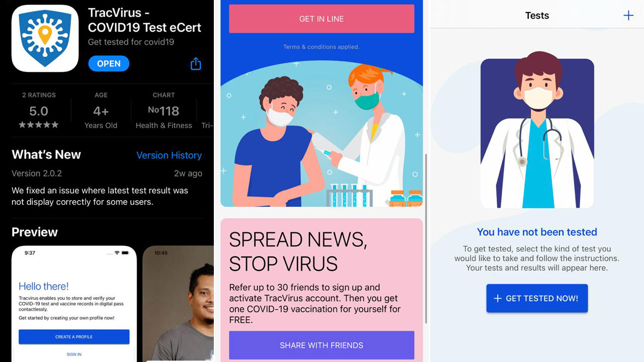The image size is (644, 362).
Task: Open the TracVirus app with OPEN button
Action: pyautogui.click(x=109, y=64)
